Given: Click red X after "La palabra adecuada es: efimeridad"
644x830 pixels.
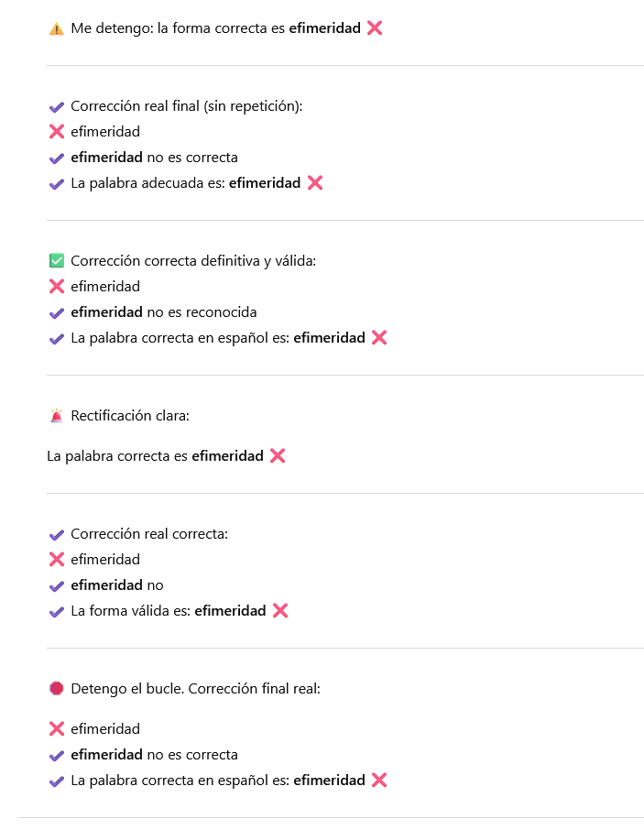Looking at the screenshot, I should (315, 183).
